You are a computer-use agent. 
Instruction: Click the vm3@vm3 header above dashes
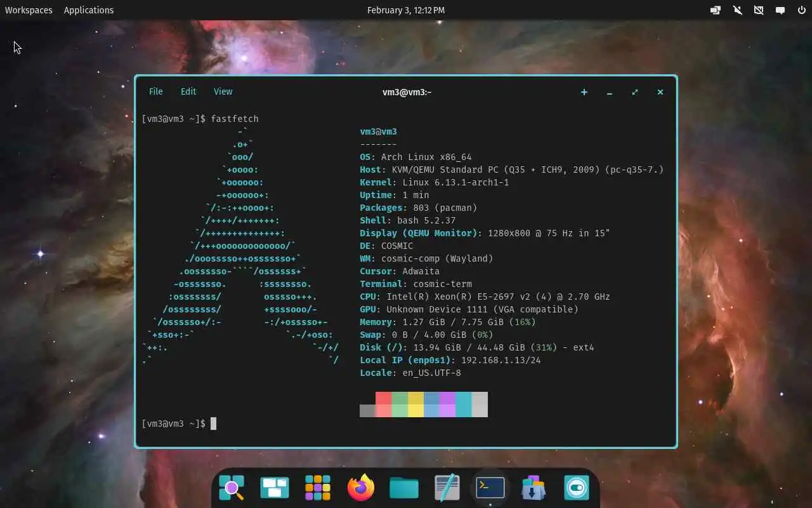tap(378, 131)
